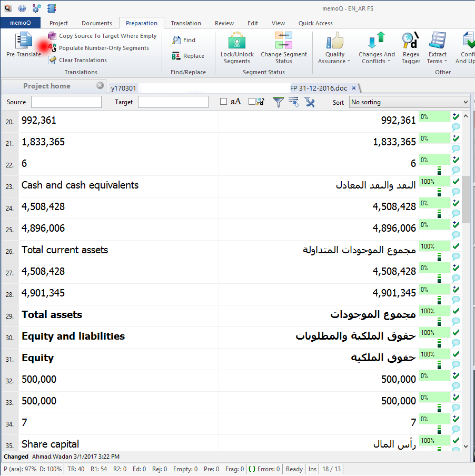Switch to the Translation ribbon tab

[186, 23]
